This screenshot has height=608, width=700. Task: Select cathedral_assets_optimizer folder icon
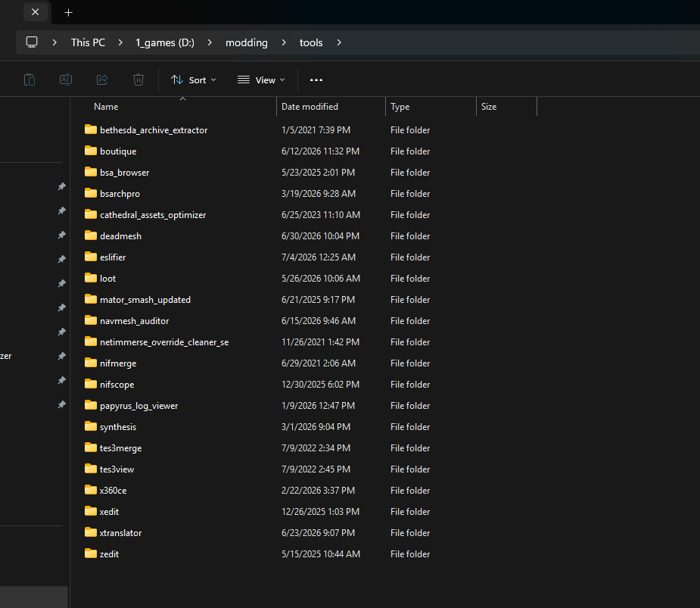click(x=91, y=214)
